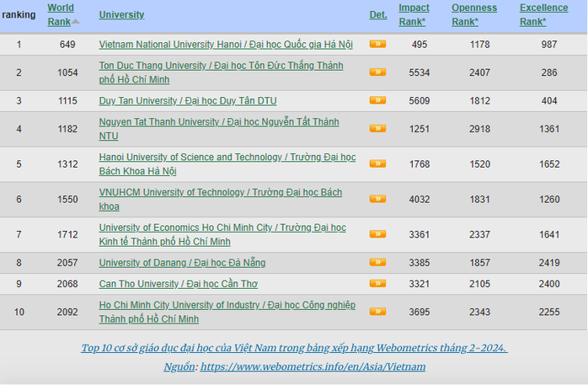Open details icon for University of Economics Ho Chi Minh City
The width and height of the screenshot is (588, 385).
(377, 234)
